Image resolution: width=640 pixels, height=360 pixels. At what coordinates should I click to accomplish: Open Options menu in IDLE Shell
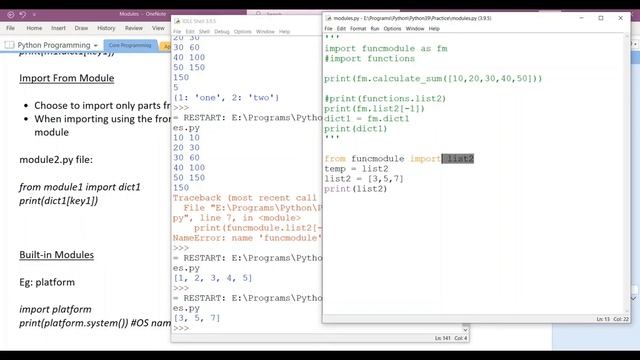242,31
